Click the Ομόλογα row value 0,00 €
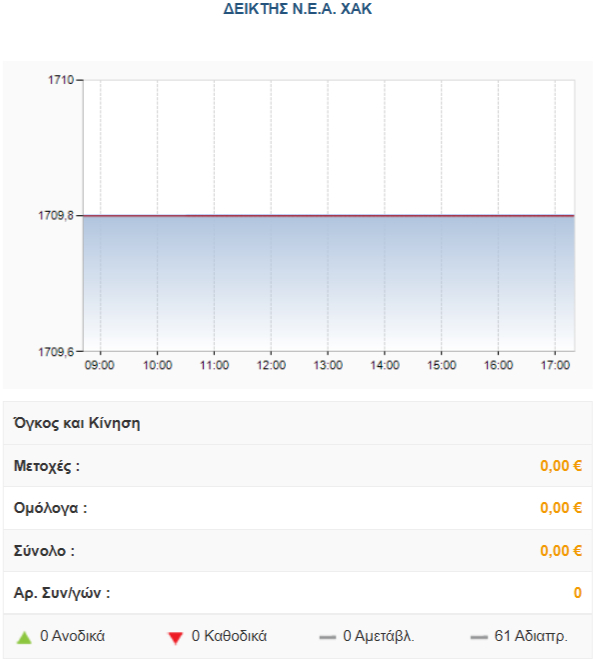595x661 pixels. click(x=561, y=508)
